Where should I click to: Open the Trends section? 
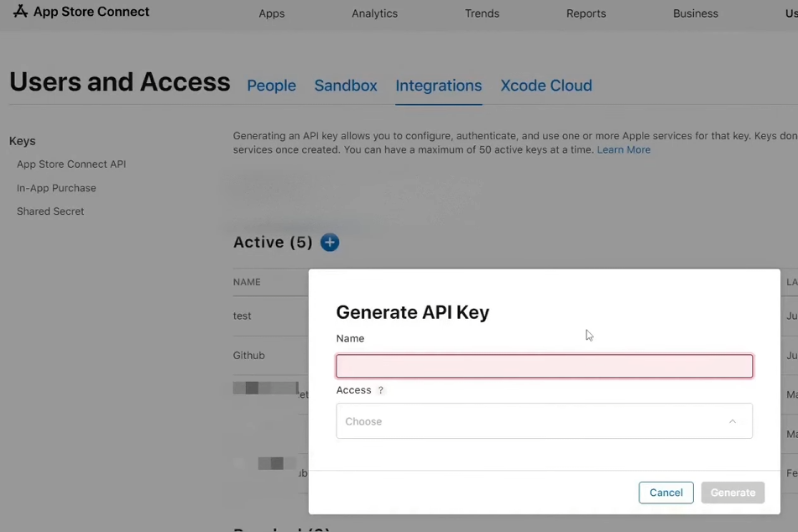(x=482, y=13)
